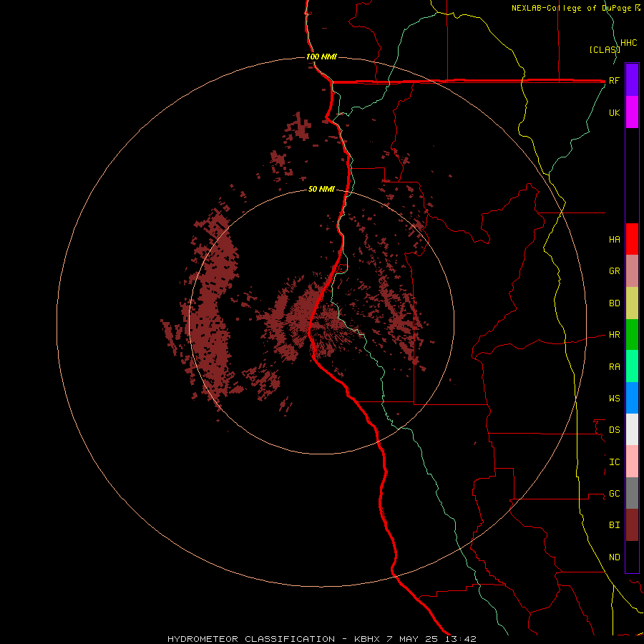Click the mint green RA legend swatch
Image resolution: width=644 pixels, height=644 pixels.
(632, 366)
